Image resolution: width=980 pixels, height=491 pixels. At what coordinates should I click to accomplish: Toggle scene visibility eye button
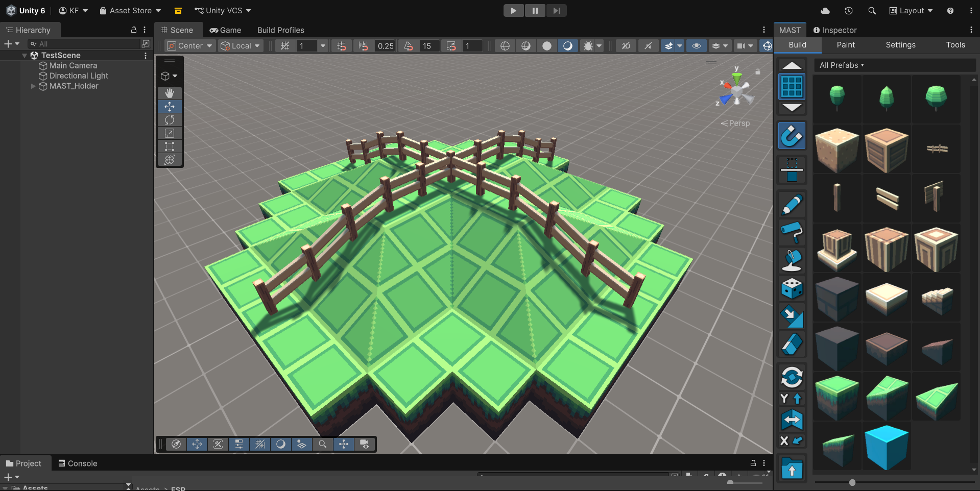pyautogui.click(x=696, y=46)
